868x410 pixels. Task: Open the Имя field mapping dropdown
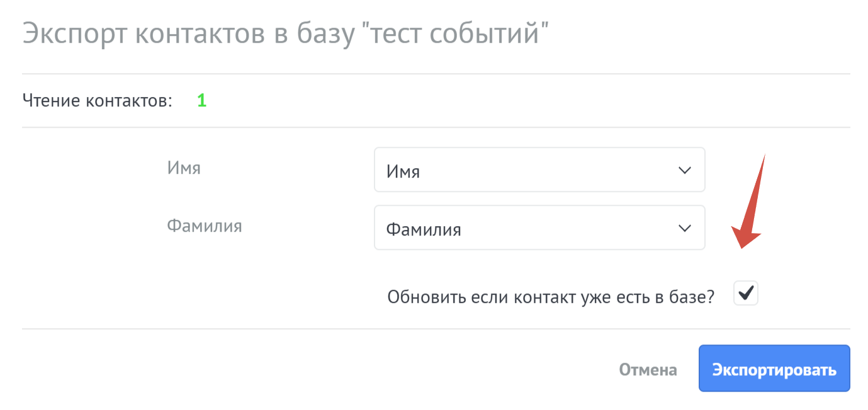(539, 170)
